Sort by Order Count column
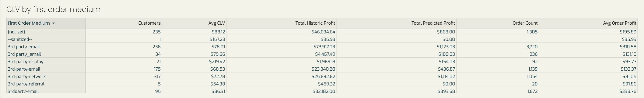644x98 pixels. (x=525, y=23)
